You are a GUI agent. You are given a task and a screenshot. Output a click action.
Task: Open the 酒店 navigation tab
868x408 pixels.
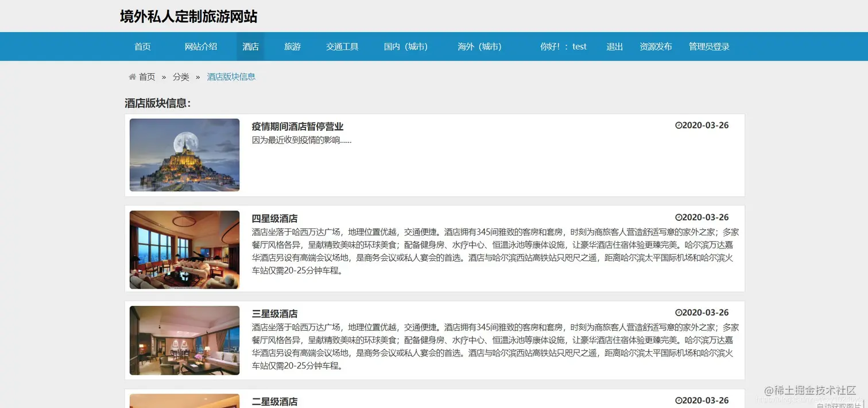click(250, 46)
